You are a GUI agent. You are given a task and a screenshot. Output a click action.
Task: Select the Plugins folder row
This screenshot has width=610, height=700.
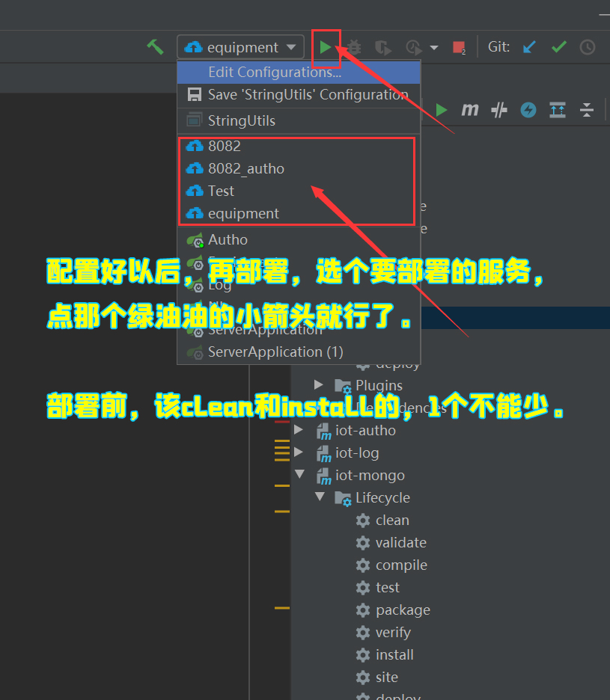click(451, 385)
